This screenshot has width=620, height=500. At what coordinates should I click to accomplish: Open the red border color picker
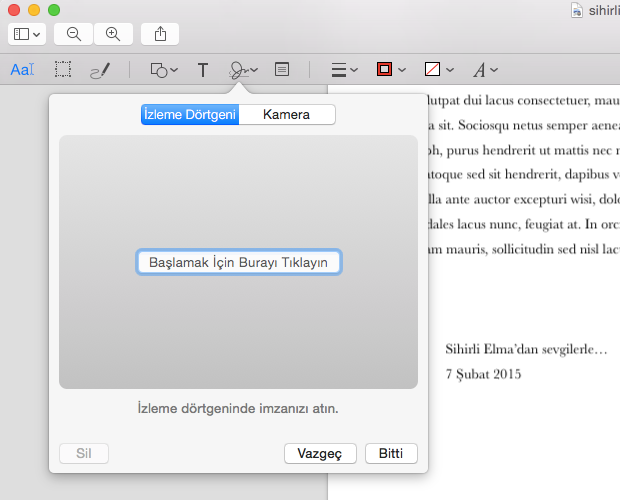[x=390, y=70]
